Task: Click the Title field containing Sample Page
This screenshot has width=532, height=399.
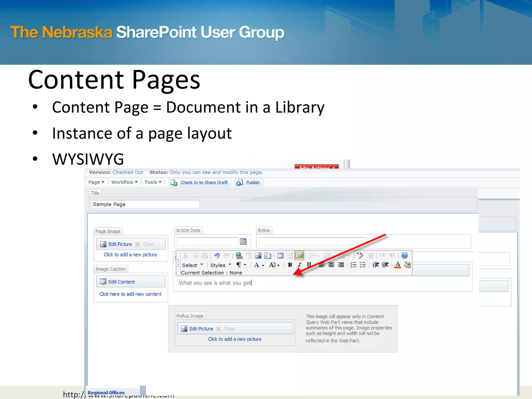Action: pyautogui.click(x=145, y=204)
